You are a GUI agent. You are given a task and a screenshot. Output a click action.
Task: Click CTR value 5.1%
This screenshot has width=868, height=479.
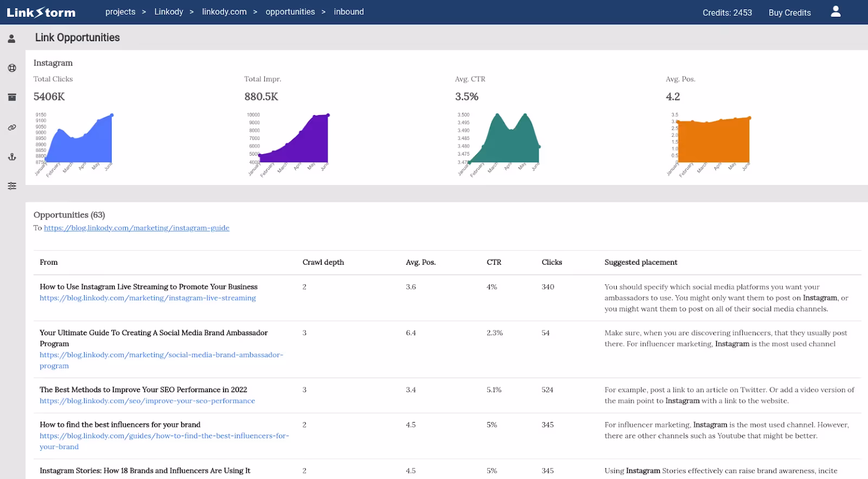(x=494, y=390)
